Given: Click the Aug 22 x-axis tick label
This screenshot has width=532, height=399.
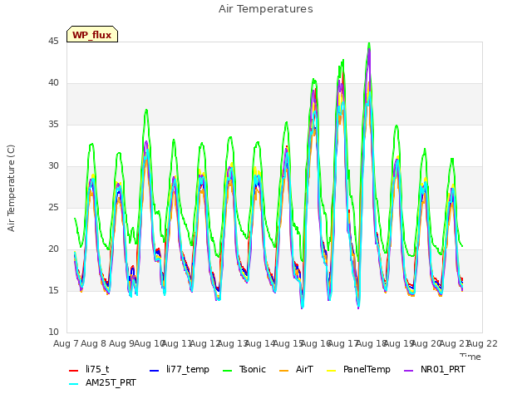Looking at the screenshot, I should click(x=482, y=343).
